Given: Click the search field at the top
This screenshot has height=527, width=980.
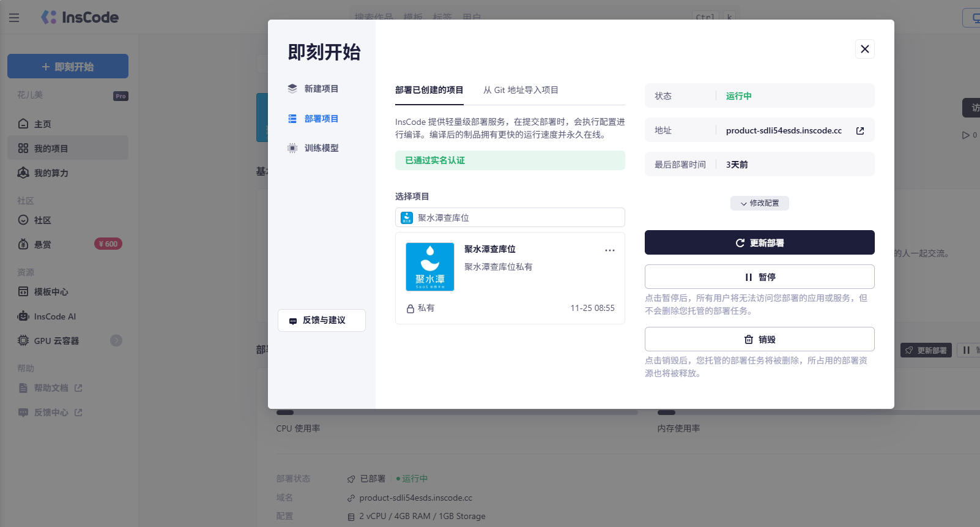Looking at the screenshot, I should pyautogui.click(x=544, y=17).
